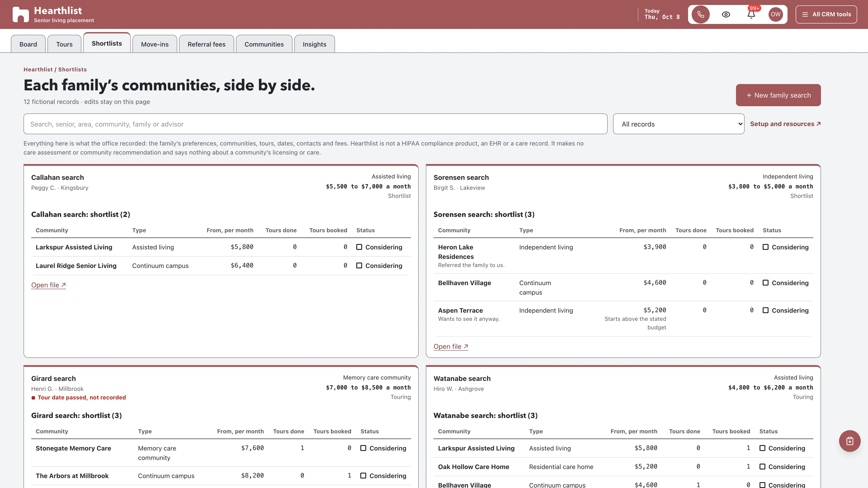Image resolution: width=868 pixels, height=488 pixels.
Task: Click the $6,400 price for Laurel Ridge
Action: (242, 266)
